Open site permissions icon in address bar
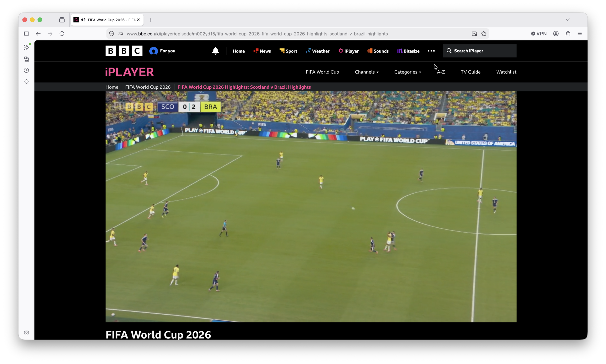This screenshot has width=606, height=364. click(x=121, y=34)
